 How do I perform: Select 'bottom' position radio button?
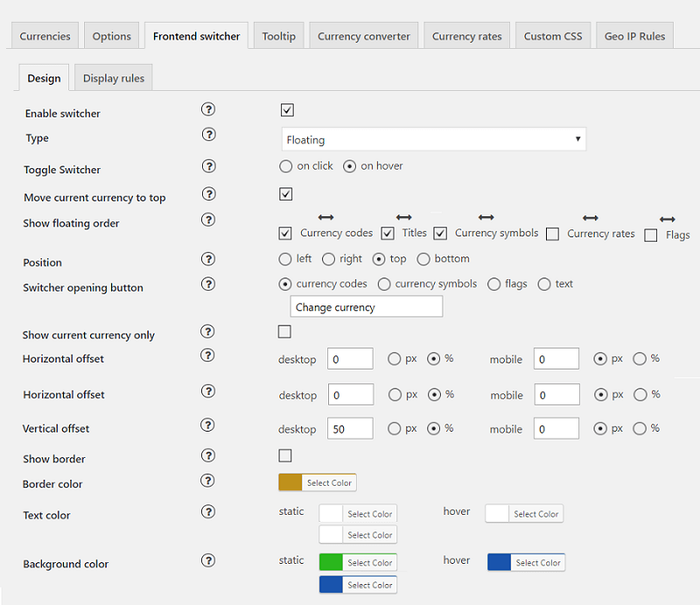point(423,259)
